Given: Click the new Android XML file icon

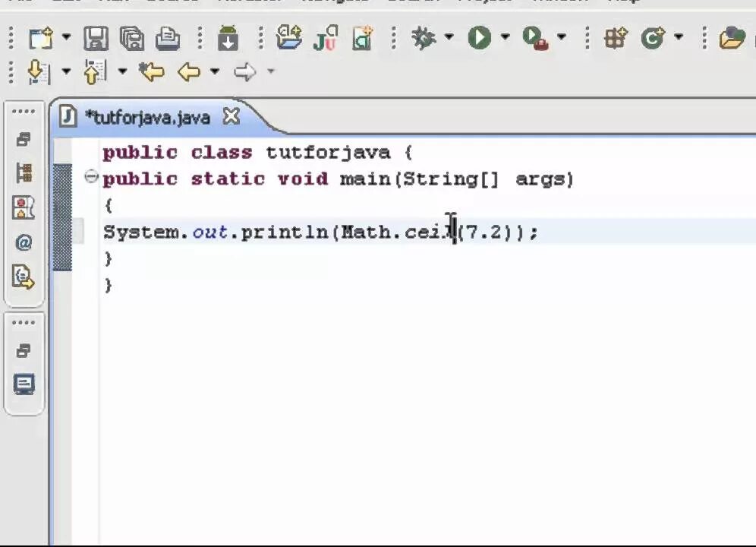Looking at the screenshot, I should click(x=363, y=38).
